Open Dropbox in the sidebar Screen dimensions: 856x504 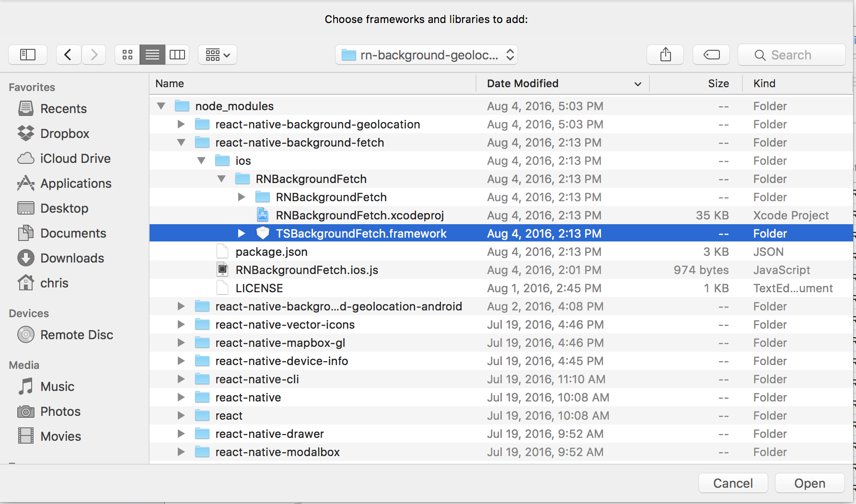(65, 134)
